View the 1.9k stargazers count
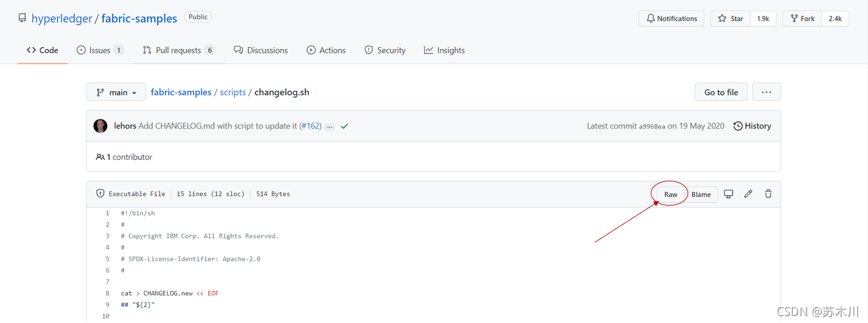868x323 pixels. coord(763,19)
